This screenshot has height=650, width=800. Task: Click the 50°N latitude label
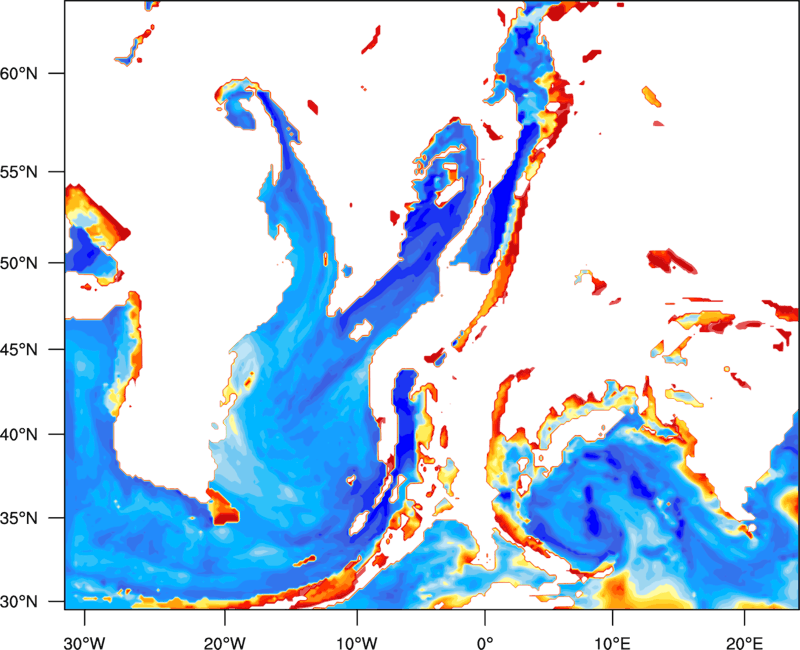19,263
